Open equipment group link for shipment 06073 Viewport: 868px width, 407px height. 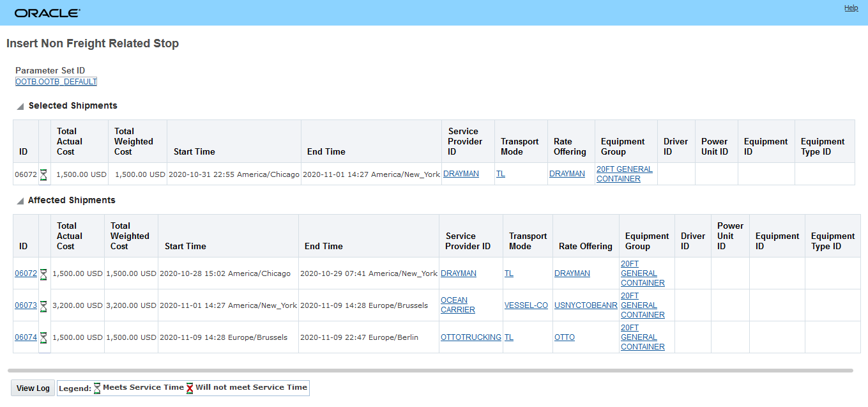click(643, 305)
